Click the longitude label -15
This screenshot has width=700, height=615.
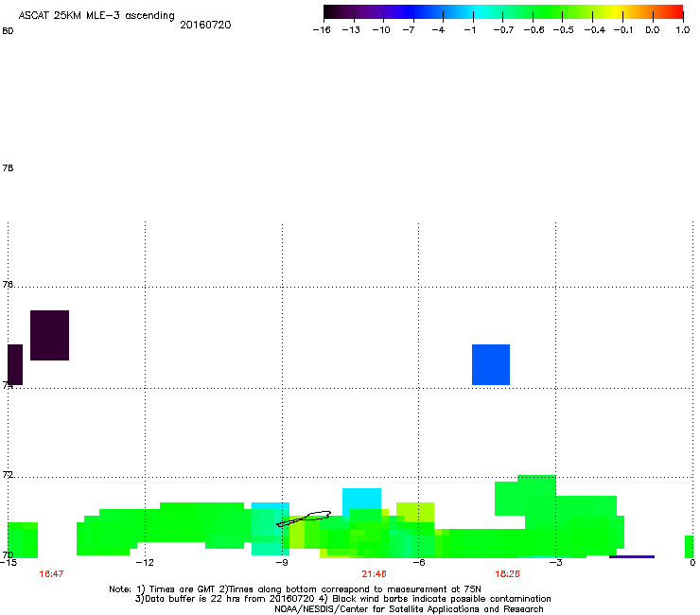pos(9,563)
